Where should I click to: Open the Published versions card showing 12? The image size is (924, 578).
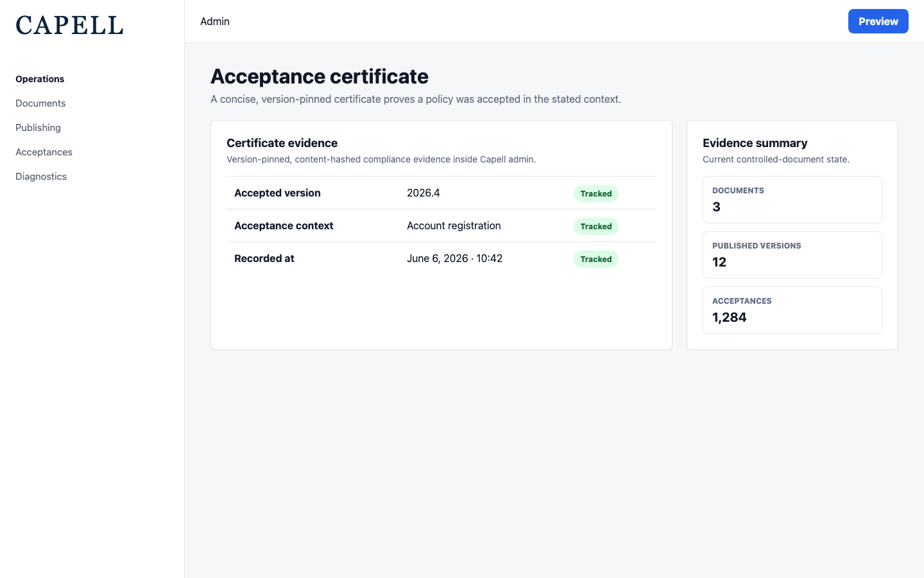[792, 255]
